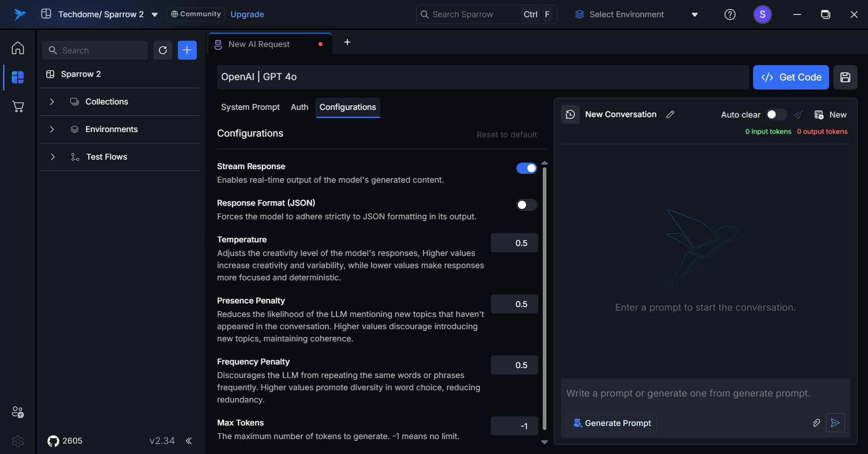Open the Home icon in sidebar

[x=18, y=48]
